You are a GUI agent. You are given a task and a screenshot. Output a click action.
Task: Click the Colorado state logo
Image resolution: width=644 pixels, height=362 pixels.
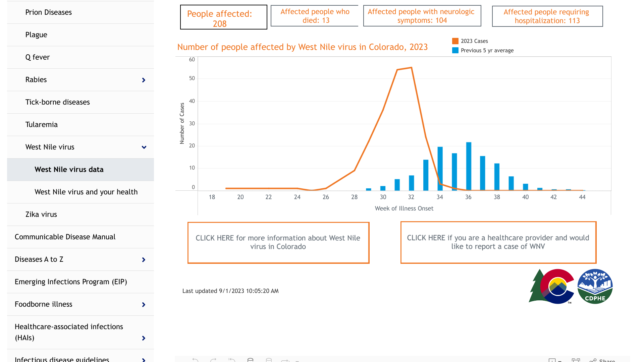[x=551, y=286]
